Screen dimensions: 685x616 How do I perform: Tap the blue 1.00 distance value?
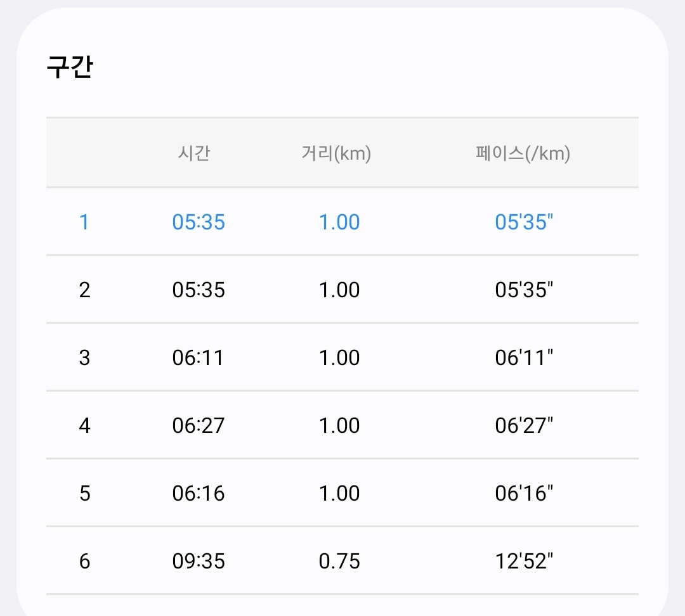pyautogui.click(x=339, y=222)
